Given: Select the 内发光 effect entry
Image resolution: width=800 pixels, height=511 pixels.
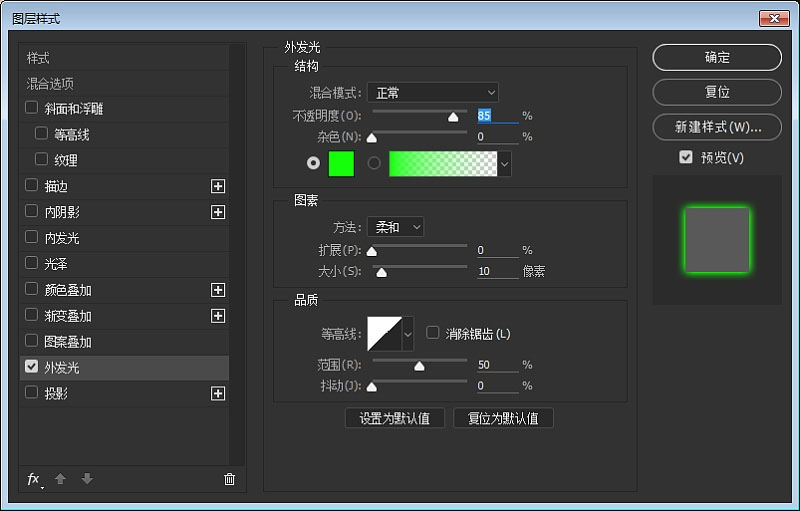Looking at the screenshot, I should 124,238.
